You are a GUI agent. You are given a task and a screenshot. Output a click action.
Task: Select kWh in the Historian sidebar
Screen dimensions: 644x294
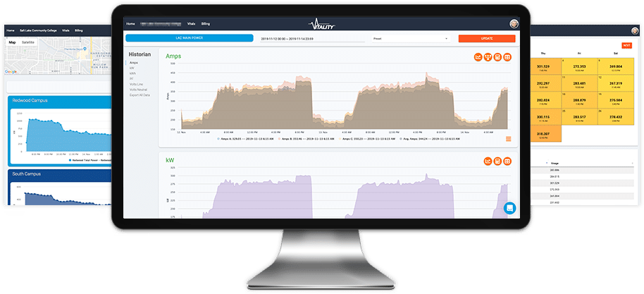tap(133, 74)
